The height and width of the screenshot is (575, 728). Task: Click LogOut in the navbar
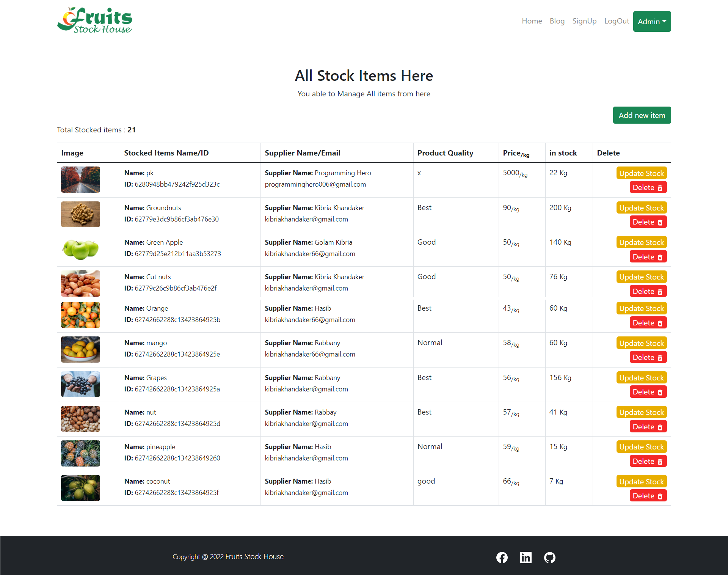point(617,21)
